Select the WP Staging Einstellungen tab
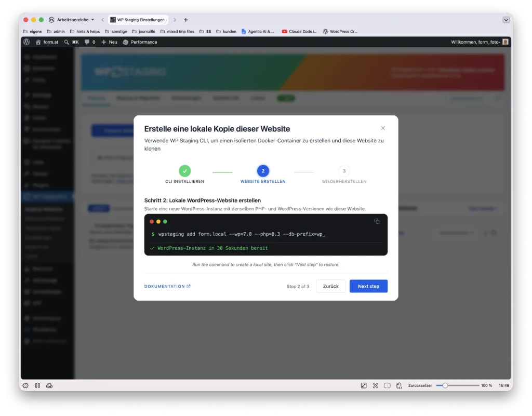The height and width of the screenshot is (416, 532). click(x=139, y=20)
